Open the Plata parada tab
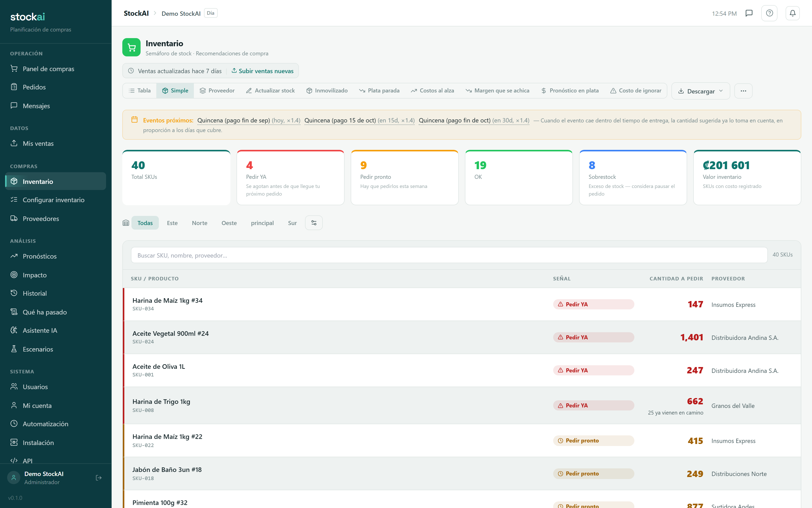Image resolution: width=812 pixels, height=508 pixels. (x=379, y=91)
